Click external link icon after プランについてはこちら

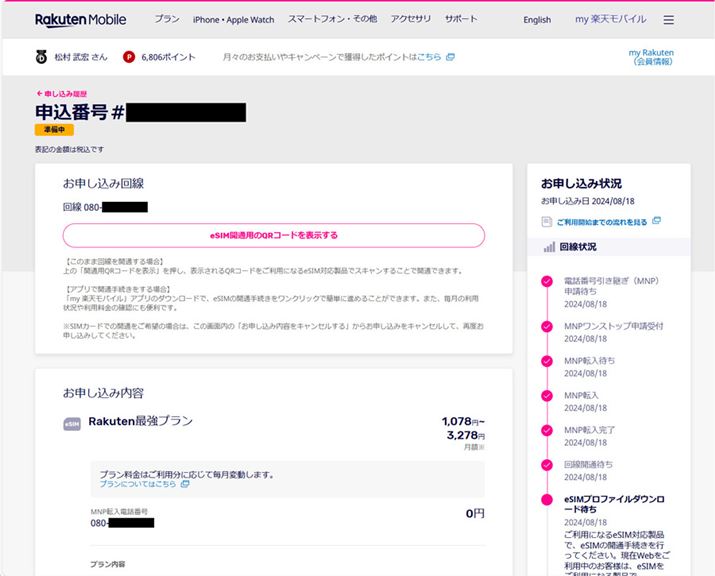185,484
